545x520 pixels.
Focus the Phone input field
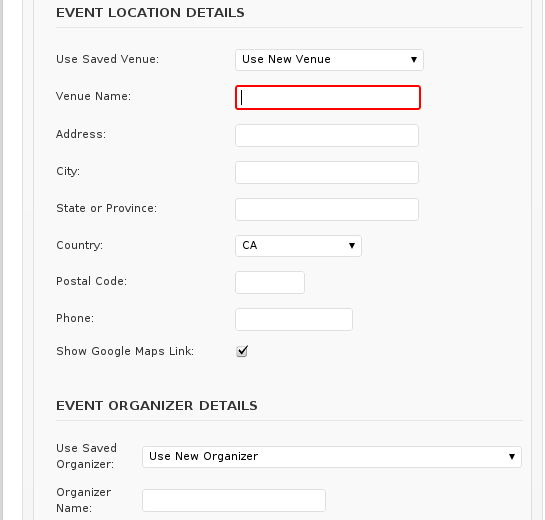[294, 319]
